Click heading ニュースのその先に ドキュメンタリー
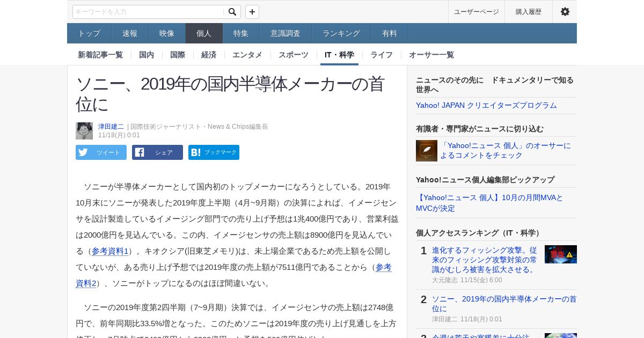The image size is (644, 338). click(495, 85)
